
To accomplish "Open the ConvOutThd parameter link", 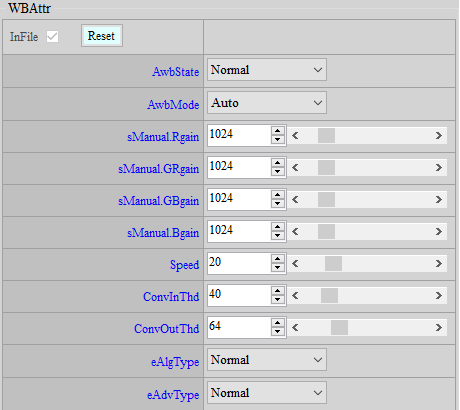I will point(167,329).
